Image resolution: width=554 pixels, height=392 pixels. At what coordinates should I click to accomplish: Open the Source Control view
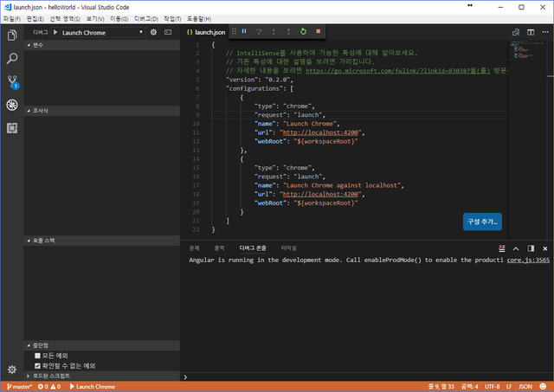point(12,82)
